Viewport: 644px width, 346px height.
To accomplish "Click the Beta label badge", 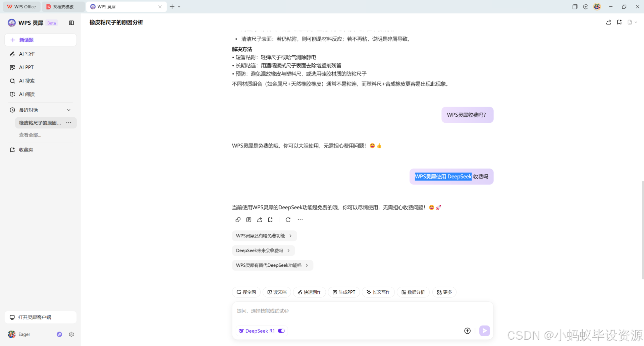I will pos(52,23).
